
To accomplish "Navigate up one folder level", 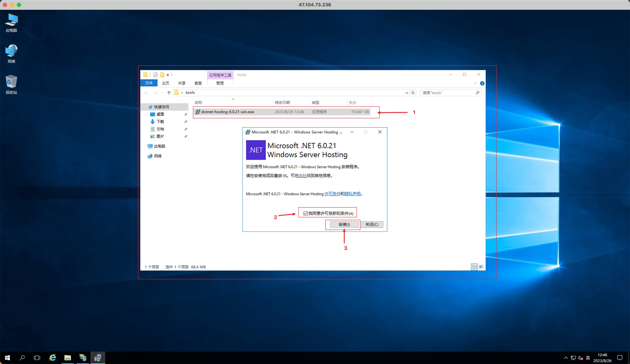I will tap(169, 93).
